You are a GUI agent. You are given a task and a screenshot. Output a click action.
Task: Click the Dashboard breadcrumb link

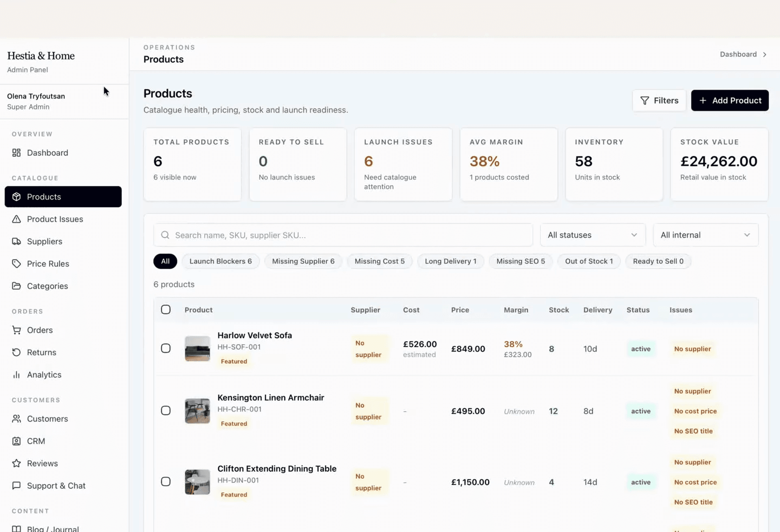[x=738, y=54]
